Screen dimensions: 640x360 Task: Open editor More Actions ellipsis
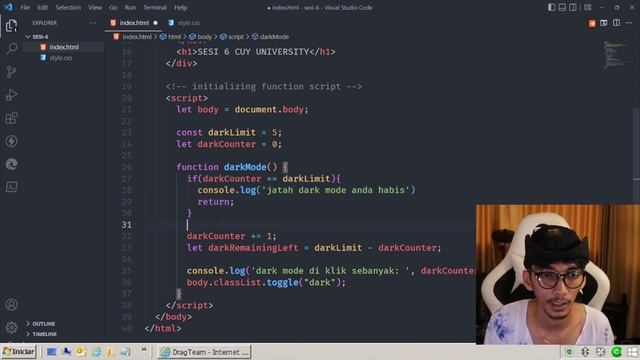tap(629, 23)
